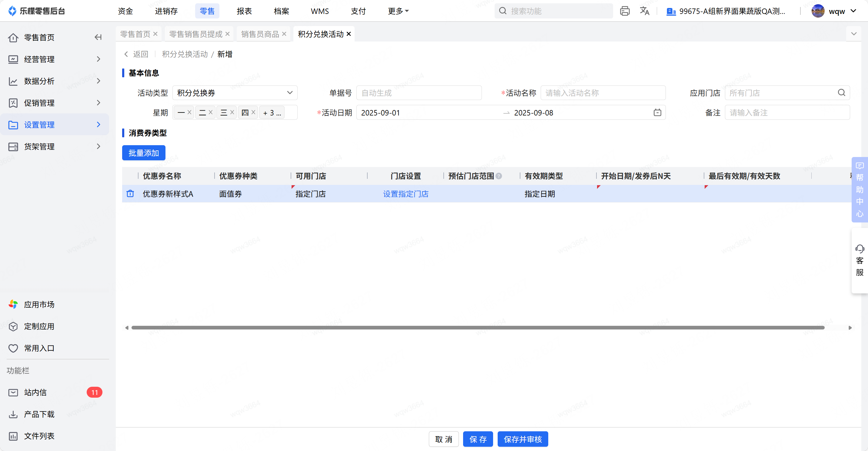Click the 乐檬零售后台 logo
Image resolution: width=868 pixels, height=451 pixels.
tap(36, 11)
